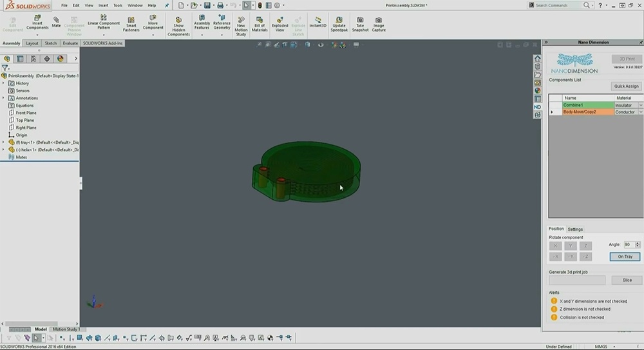Image resolution: width=644 pixels, height=350 pixels.
Task: Click the tree filter icon
Action: click(x=5, y=68)
